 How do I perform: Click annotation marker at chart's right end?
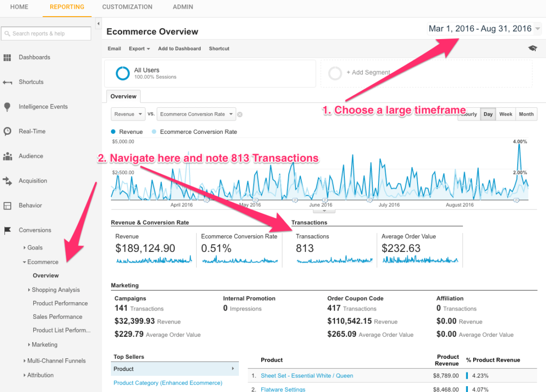[x=516, y=200]
